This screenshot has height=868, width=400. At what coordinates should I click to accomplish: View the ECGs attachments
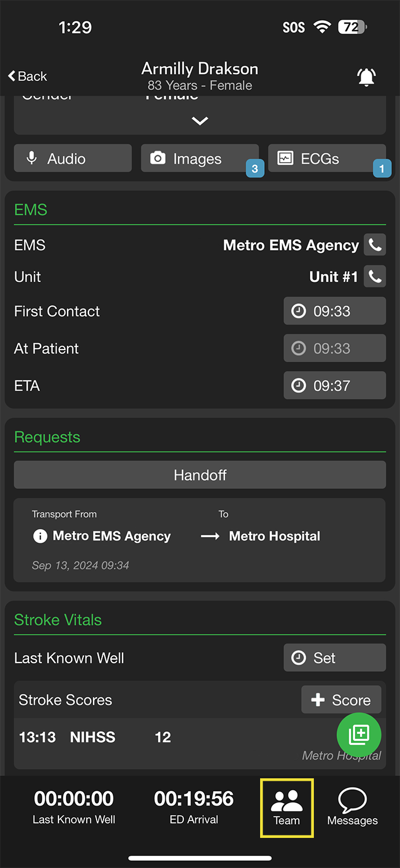pos(327,159)
